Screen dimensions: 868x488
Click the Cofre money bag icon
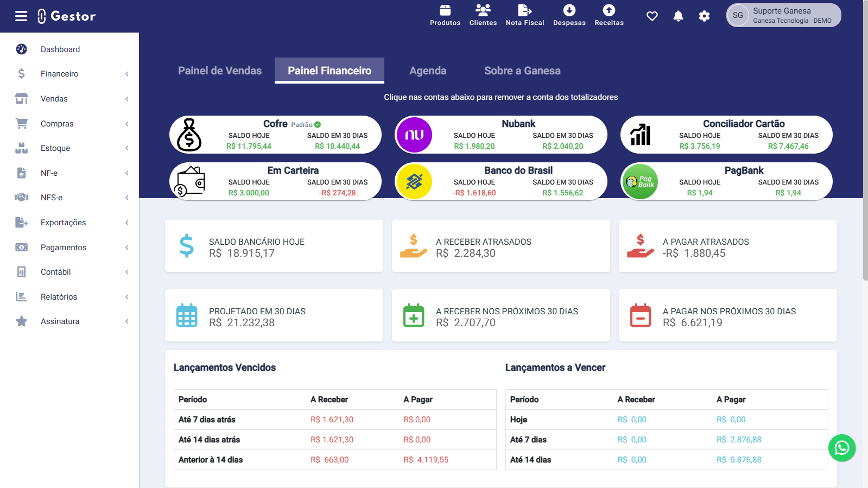click(x=189, y=135)
